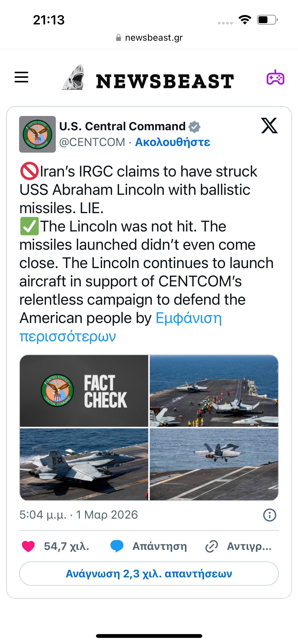Open the bottom-left jet launch photo
The image size is (298, 644).
click(84, 464)
